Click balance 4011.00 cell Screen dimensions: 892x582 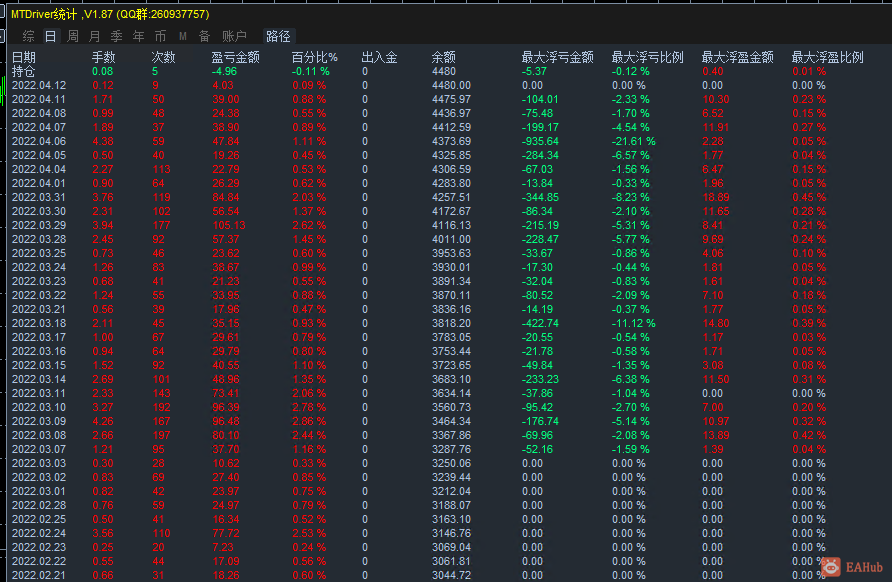point(451,240)
